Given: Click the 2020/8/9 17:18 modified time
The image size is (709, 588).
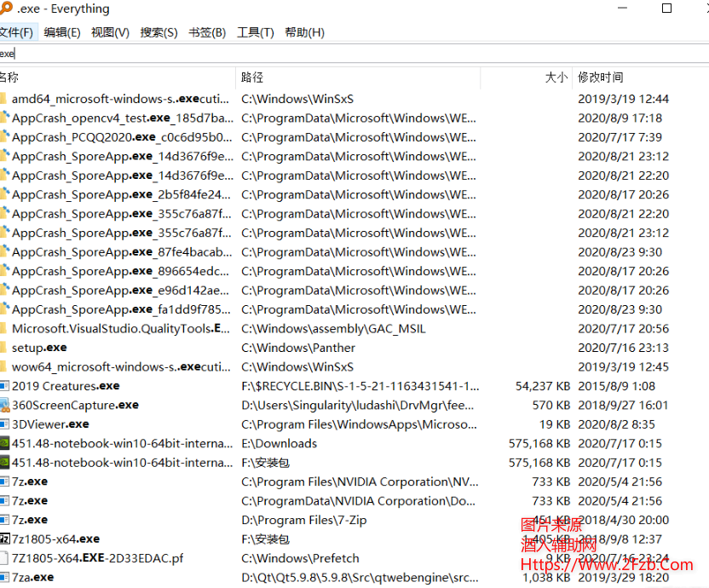Looking at the screenshot, I should click(620, 118).
